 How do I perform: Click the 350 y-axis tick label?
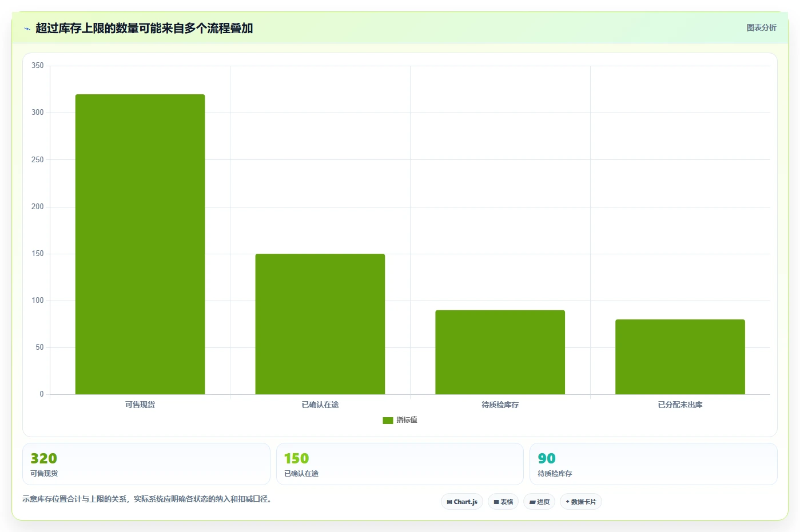click(x=38, y=66)
